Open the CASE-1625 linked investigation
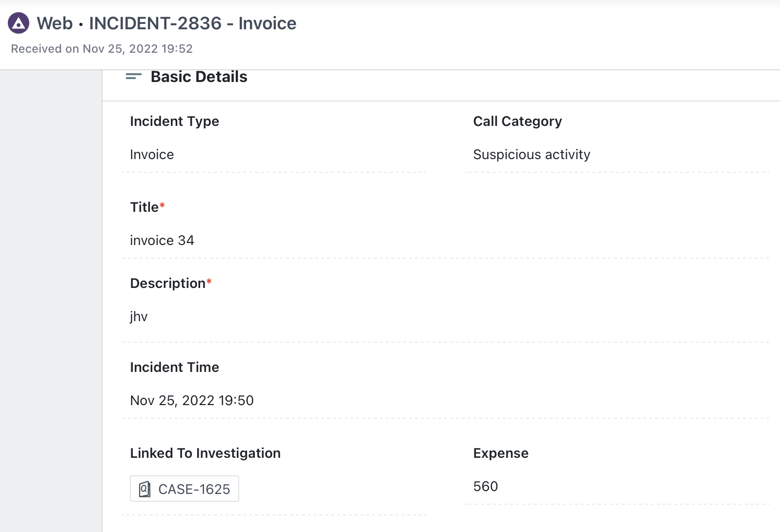Viewport: 780px width, 532px height. click(x=194, y=489)
